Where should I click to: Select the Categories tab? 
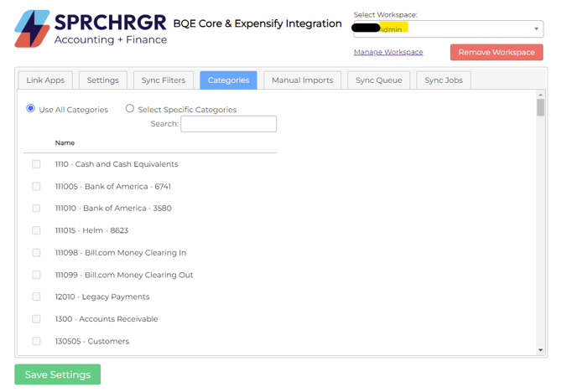click(x=228, y=80)
